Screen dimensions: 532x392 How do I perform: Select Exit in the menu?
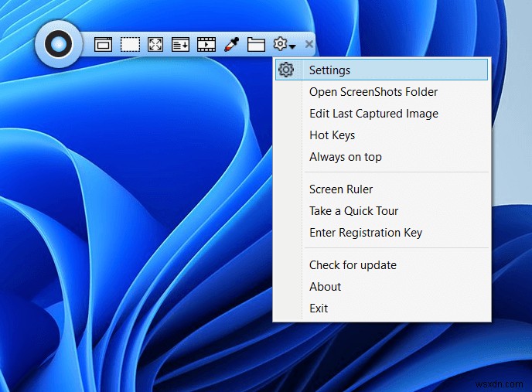[382, 308]
